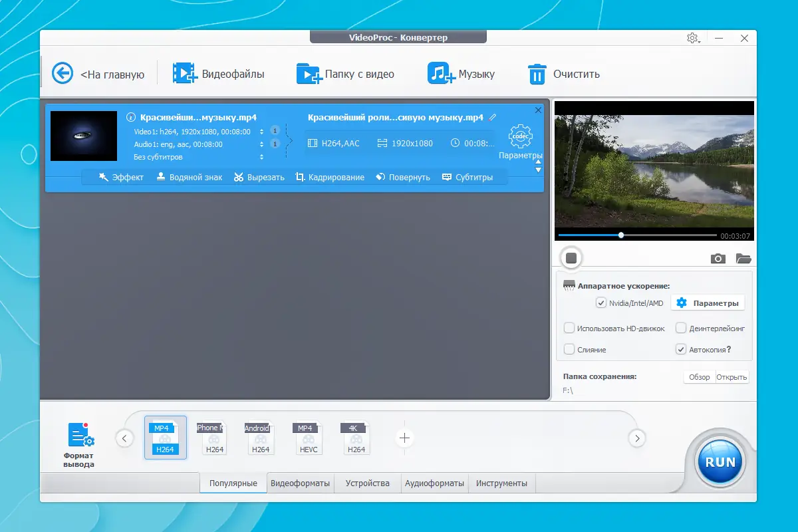Rename output file with pencil icon
Screen dimensions: 798x532
point(493,117)
